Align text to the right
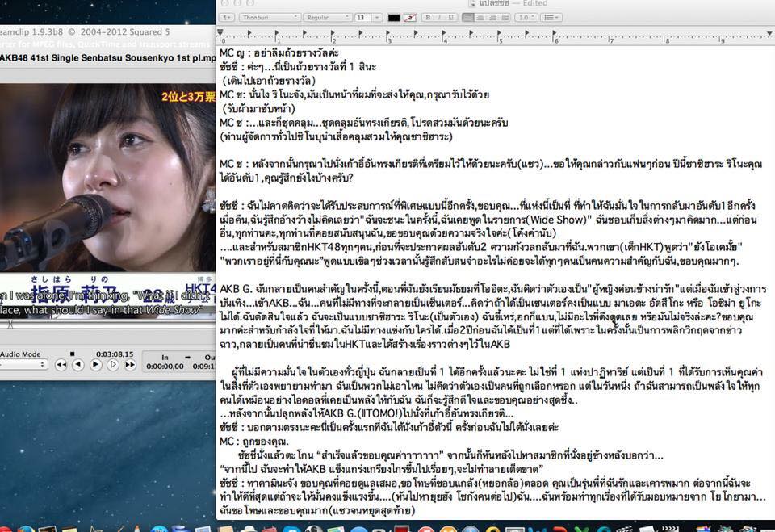This screenshot has width=775, height=532. coord(492,17)
